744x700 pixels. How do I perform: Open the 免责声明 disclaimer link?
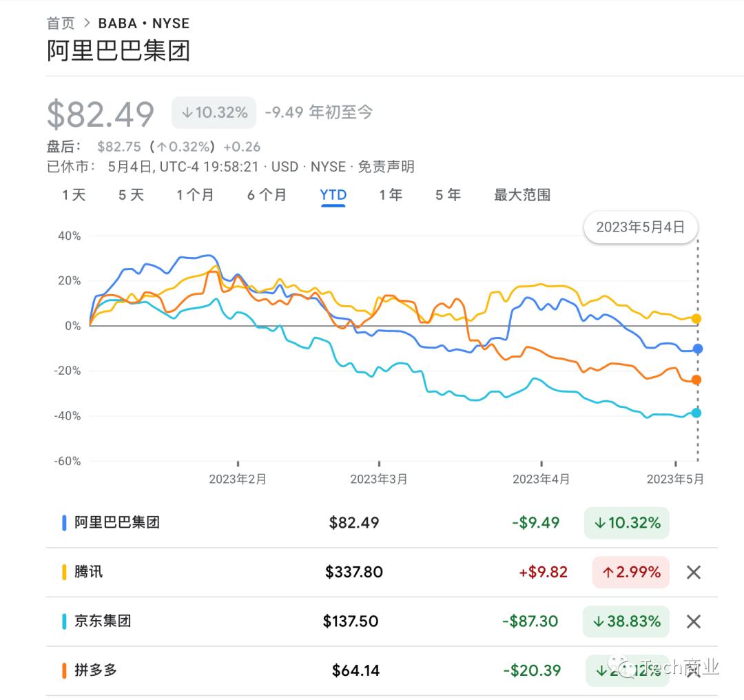[x=386, y=167]
